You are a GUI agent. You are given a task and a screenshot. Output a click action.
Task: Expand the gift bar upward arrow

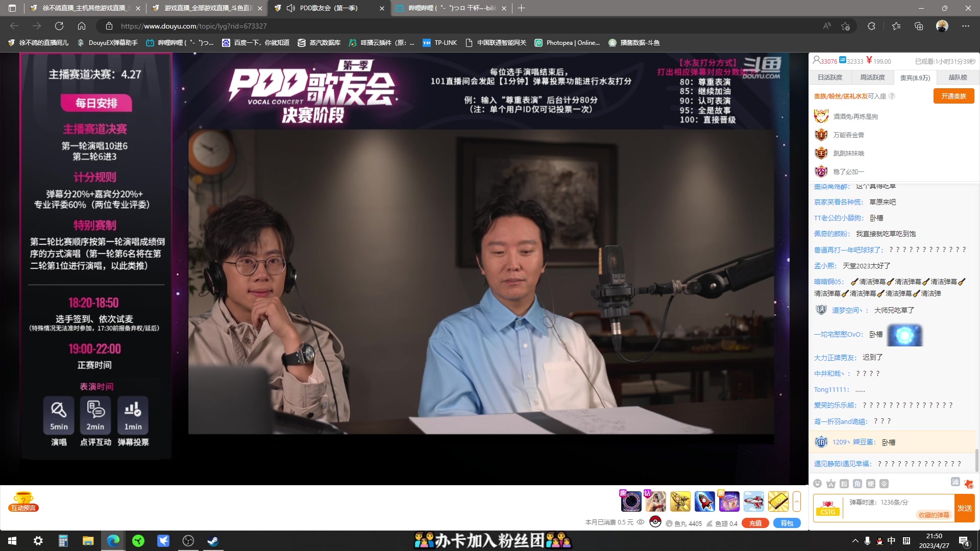point(797,502)
